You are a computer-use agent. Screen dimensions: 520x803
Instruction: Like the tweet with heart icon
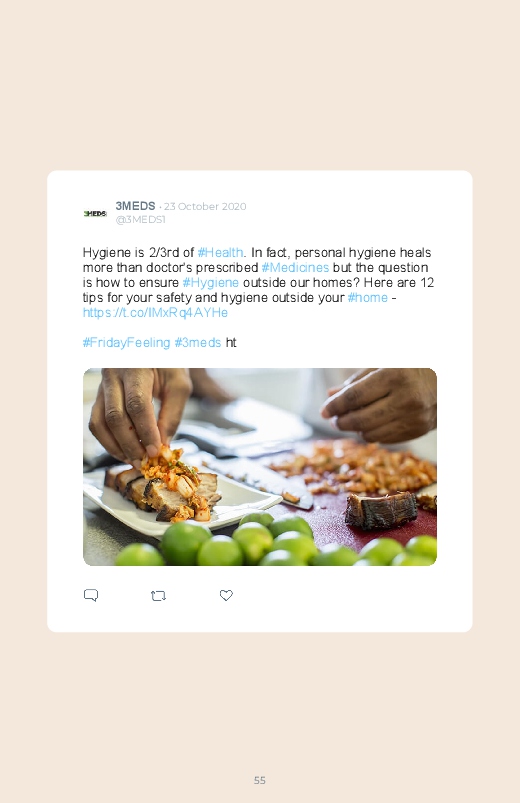[226, 595]
